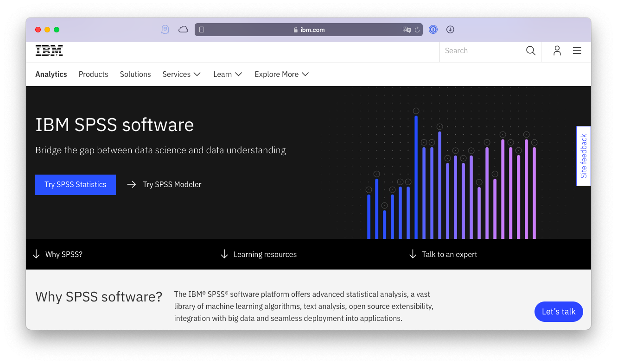Open the Solutions nav item
617x364 pixels.
(135, 74)
